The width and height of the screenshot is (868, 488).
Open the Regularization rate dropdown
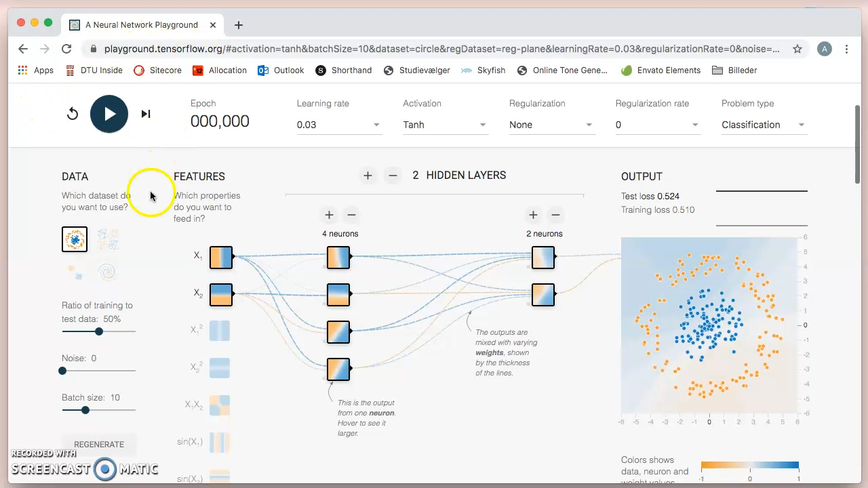[x=658, y=125]
